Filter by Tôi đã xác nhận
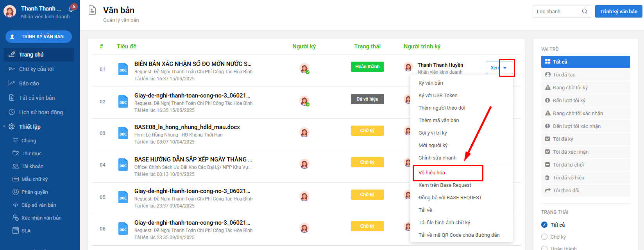Screen dimensions: 644x250 (585, 152)
